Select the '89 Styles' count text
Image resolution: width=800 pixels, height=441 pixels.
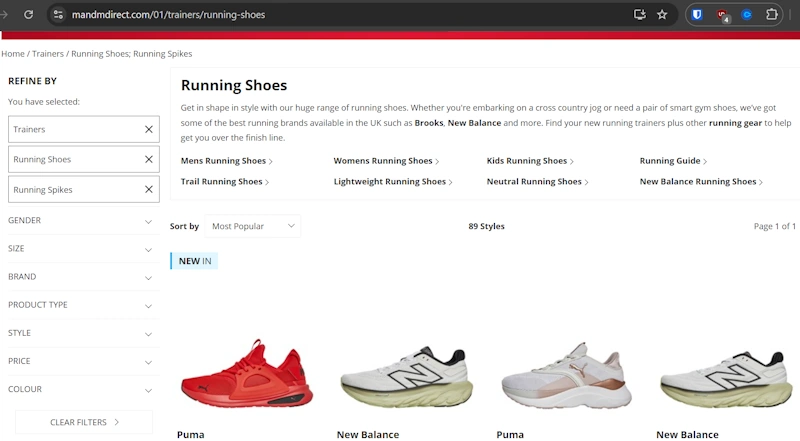[486, 226]
